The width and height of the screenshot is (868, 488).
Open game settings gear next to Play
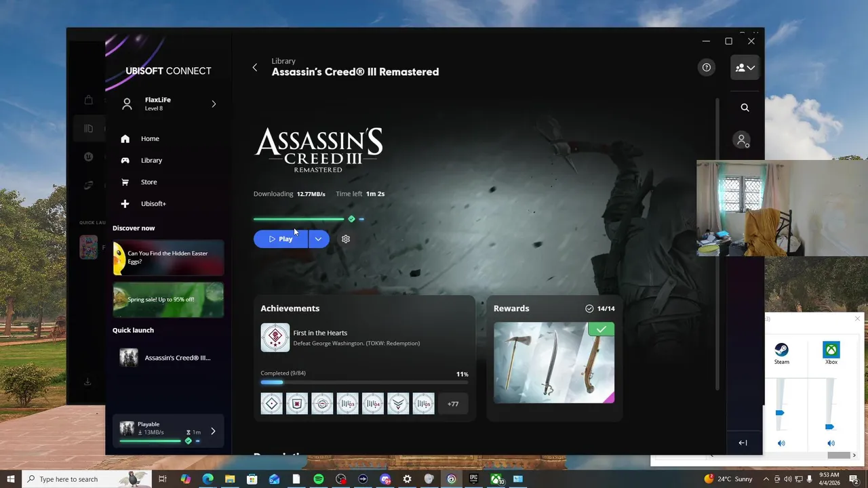coord(346,239)
